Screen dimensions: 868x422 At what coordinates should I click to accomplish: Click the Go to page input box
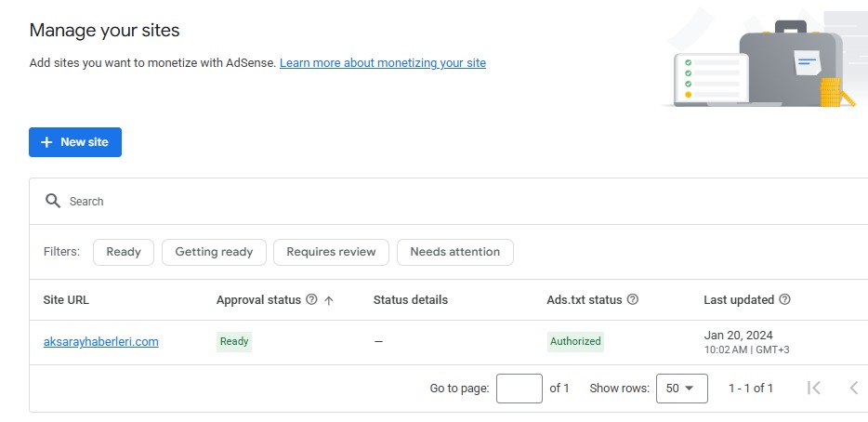click(x=519, y=389)
